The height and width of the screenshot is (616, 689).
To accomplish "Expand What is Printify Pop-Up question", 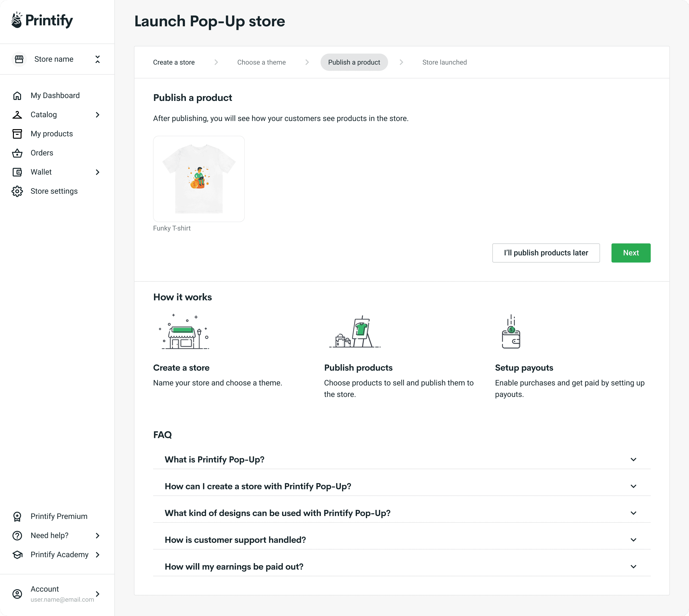I will click(x=402, y=460).
